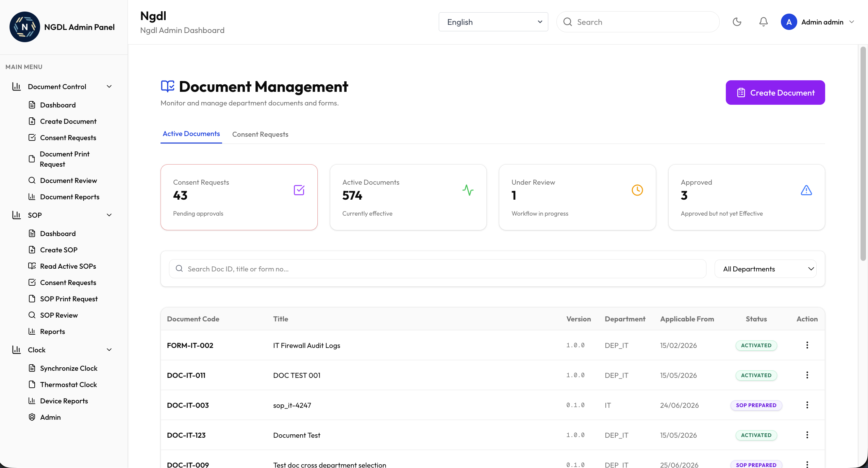Screen dimensions: 868x468
Task: Click the Read Active SOPs book icon
Action: 32,266
